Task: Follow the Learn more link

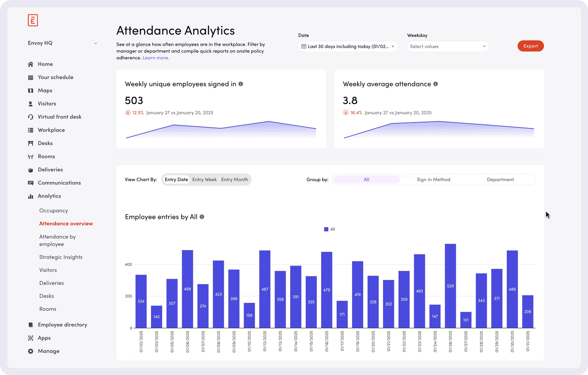Action: (156, 58)
